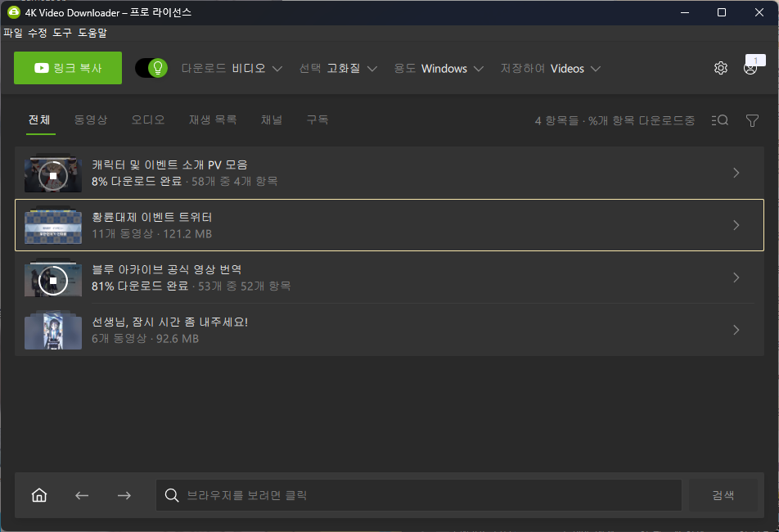Switch to the 전체 tab
This screenshot has width=779, height=532.
(x=39, y=119)
